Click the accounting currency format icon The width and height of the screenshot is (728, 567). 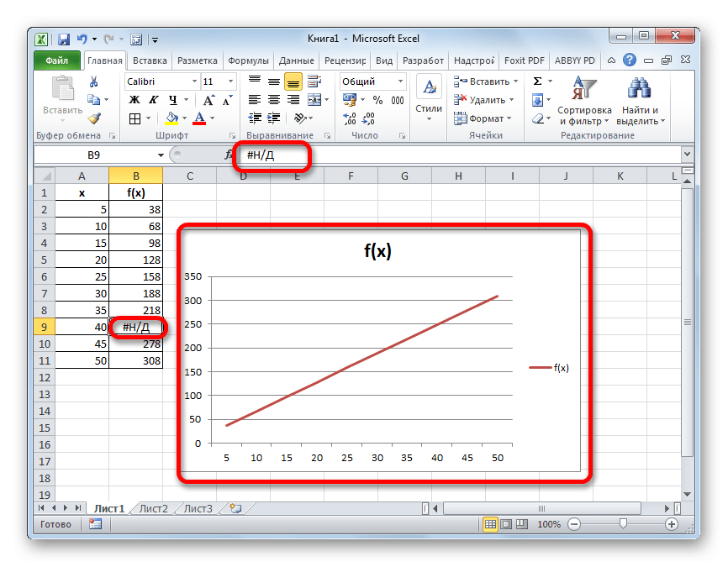(349, 100)
